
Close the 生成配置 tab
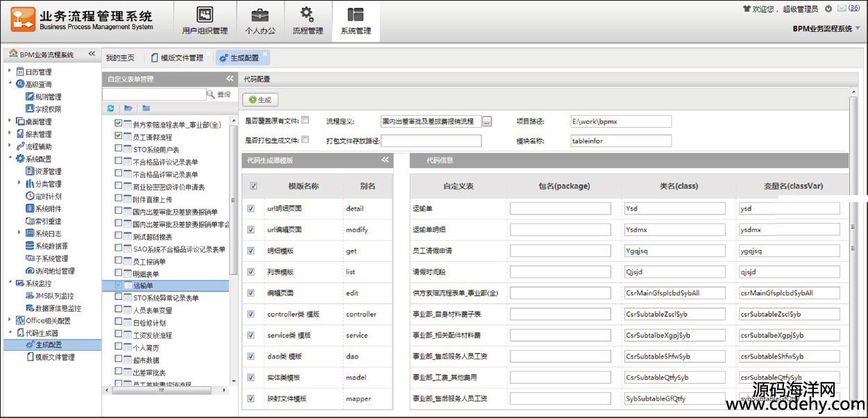265,53
